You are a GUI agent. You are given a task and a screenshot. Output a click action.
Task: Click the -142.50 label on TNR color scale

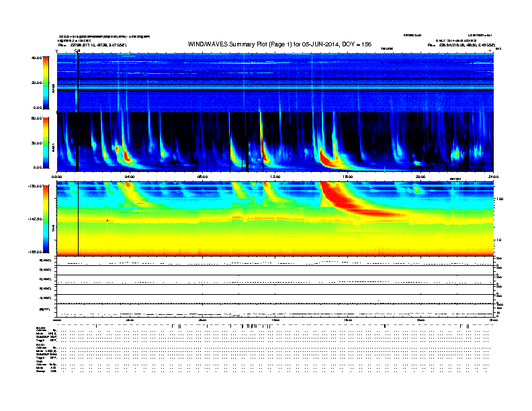[x=35, y=219]
